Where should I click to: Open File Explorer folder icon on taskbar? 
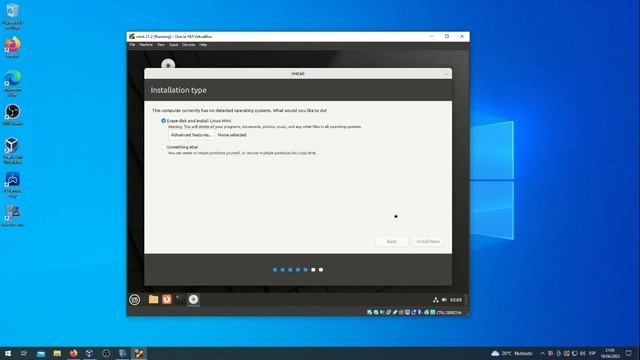(57, 353)
